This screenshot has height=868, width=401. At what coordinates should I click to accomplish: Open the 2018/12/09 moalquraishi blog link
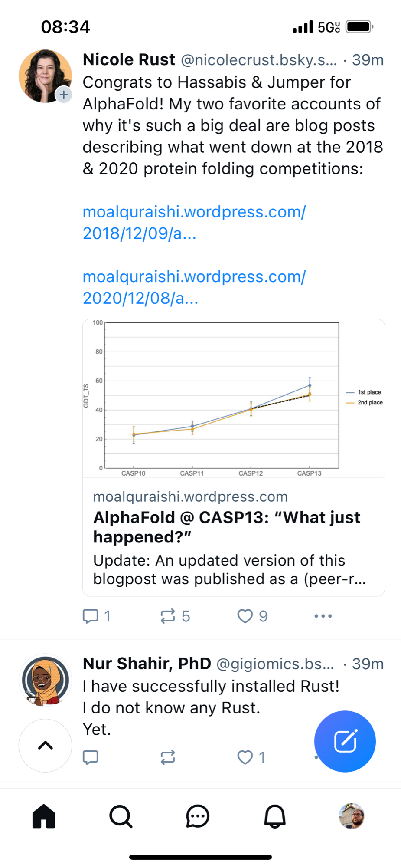click(x=194, y=223)
